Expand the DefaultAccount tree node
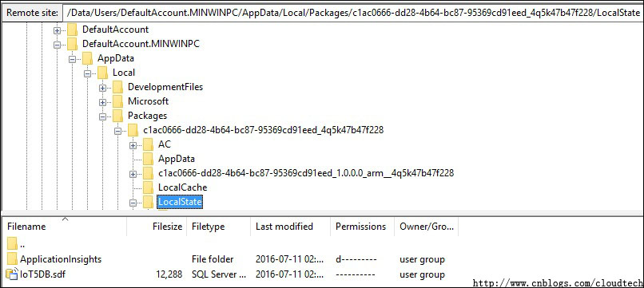This screenshot has width=644, height=288. (57, 30)
